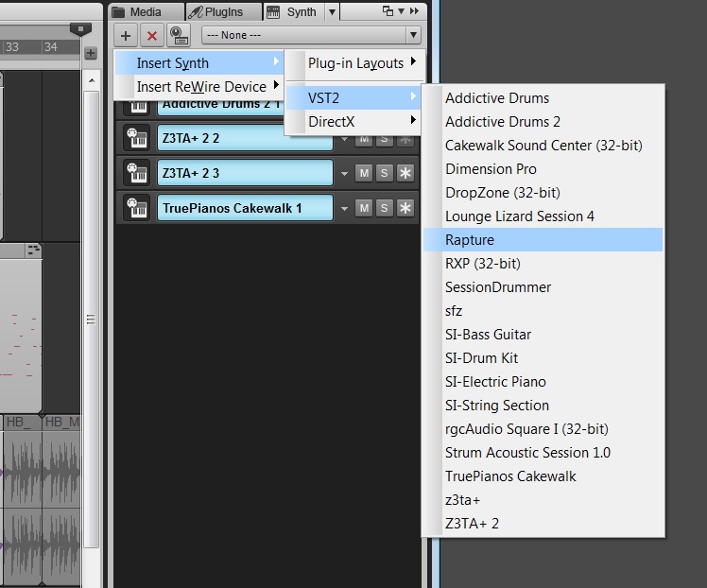Open dropdown arrow for Z3TA+ 2 2
The width and height of the screenshot is (707, 588).
[x=344, y=139]
